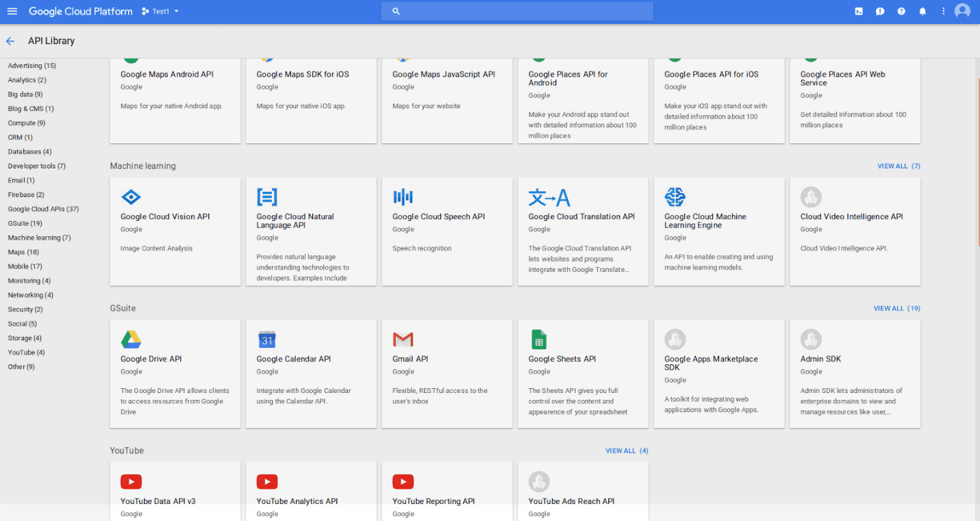The image size is (980, 521).
Task: Choose Monitoring (4) category
Action: click(x=29, y=281)
